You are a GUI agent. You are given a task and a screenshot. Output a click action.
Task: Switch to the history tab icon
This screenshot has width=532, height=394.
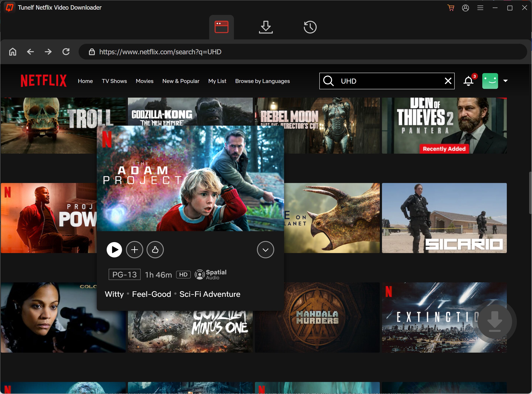pyautogui.click(x=310, y=27)
